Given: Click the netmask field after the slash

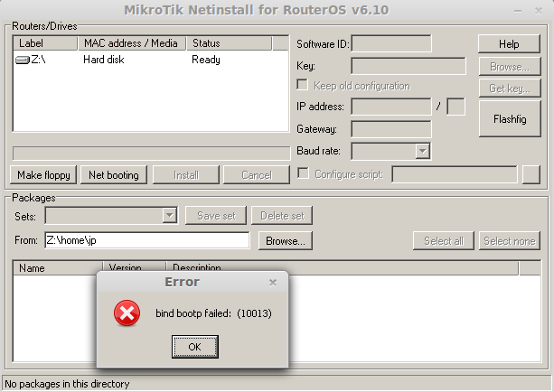Looking at the screenshot, I should [455, 107].
